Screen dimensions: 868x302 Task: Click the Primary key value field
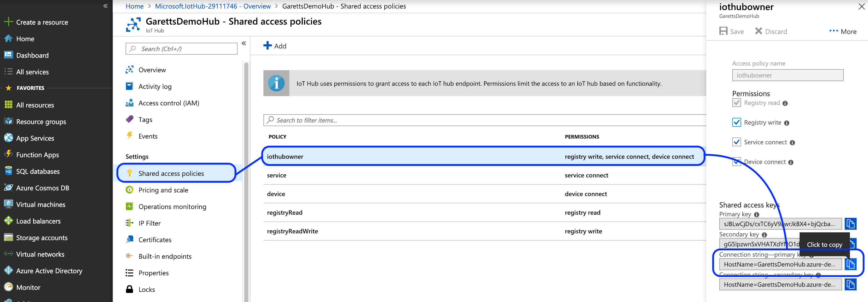tap(780, 224)
